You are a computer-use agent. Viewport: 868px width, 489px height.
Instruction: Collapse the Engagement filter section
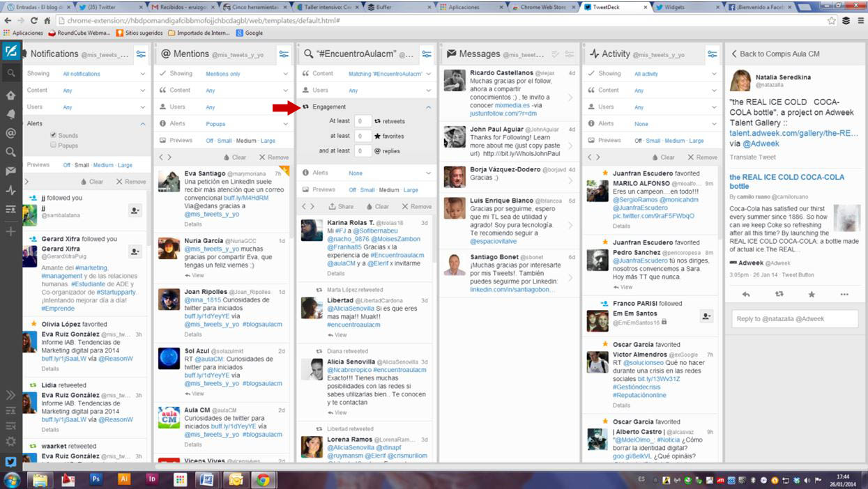click(428, 107)
